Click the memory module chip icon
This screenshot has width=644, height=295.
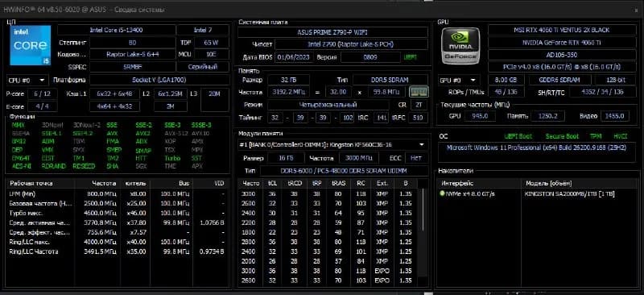point(419,92)
